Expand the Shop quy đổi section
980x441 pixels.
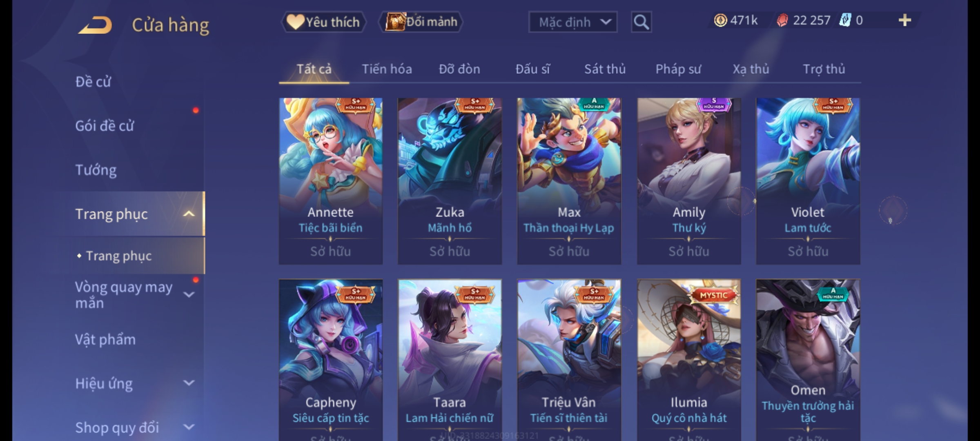coord(189,427)
